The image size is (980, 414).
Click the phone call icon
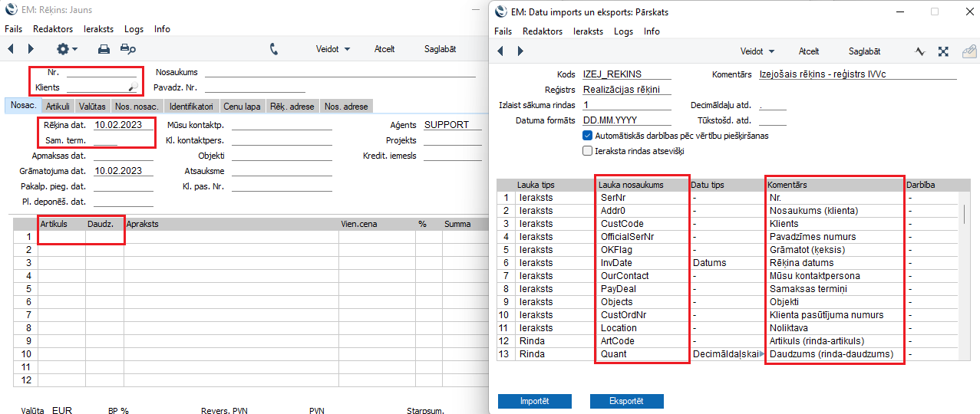274,49
